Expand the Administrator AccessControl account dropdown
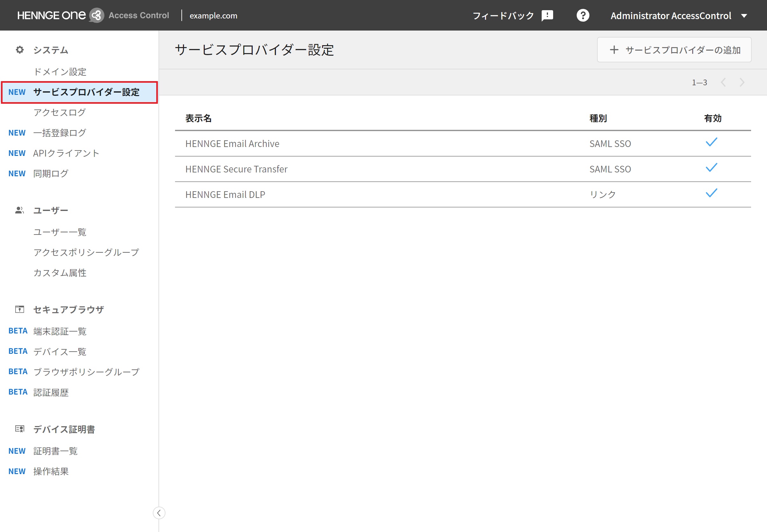 click(x=744, y=16)
